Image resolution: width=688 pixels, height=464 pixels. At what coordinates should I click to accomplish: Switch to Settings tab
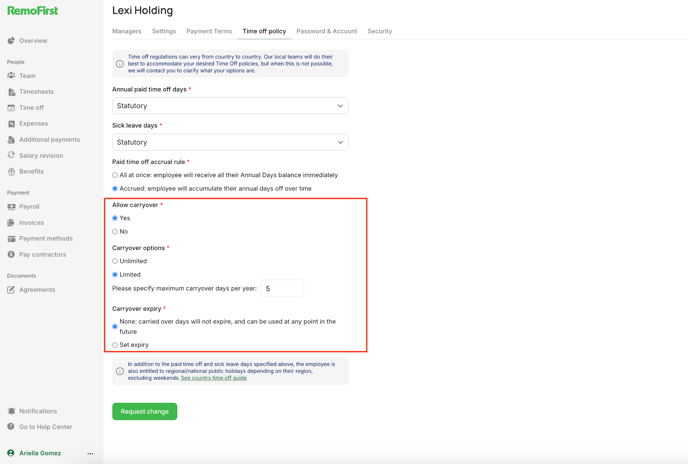(164, 31)
